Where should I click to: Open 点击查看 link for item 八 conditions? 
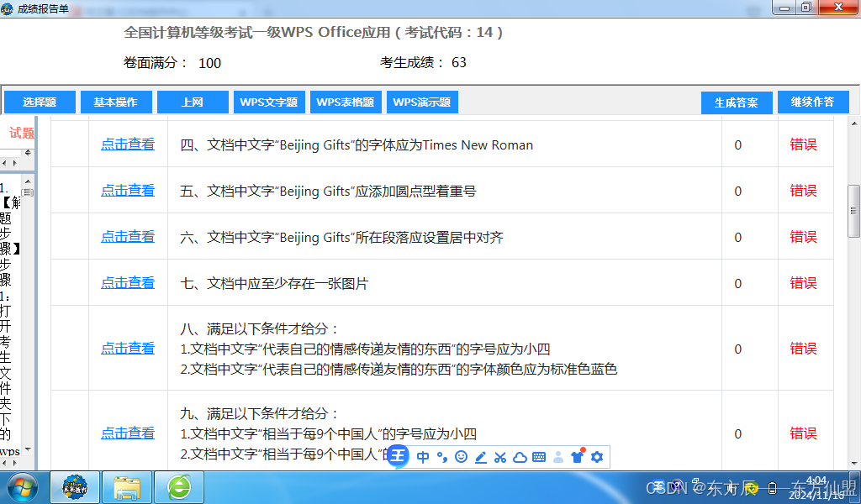coord(128,348)
